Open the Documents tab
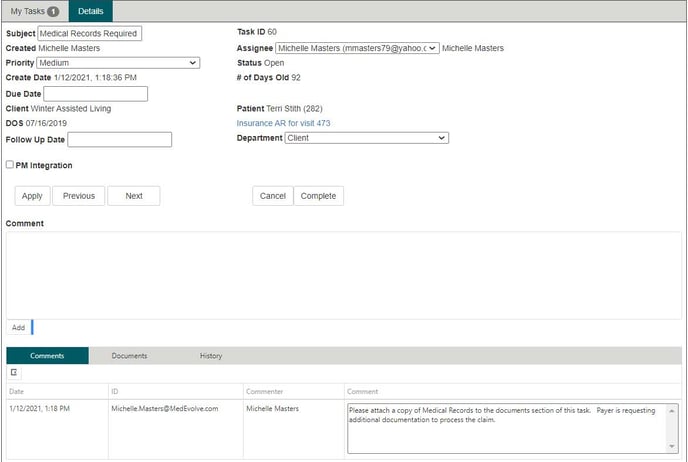 pyautogui.click(x=129, y=356)
